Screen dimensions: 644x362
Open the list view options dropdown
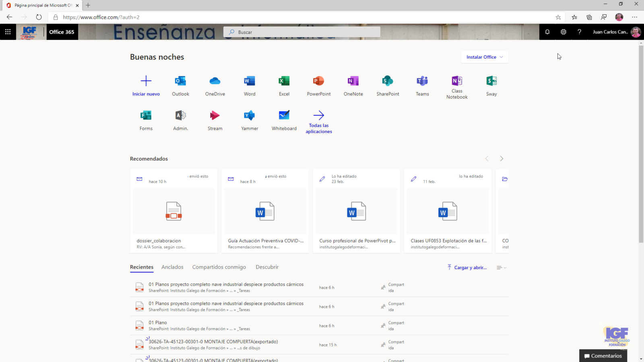[x=501, y=267]
